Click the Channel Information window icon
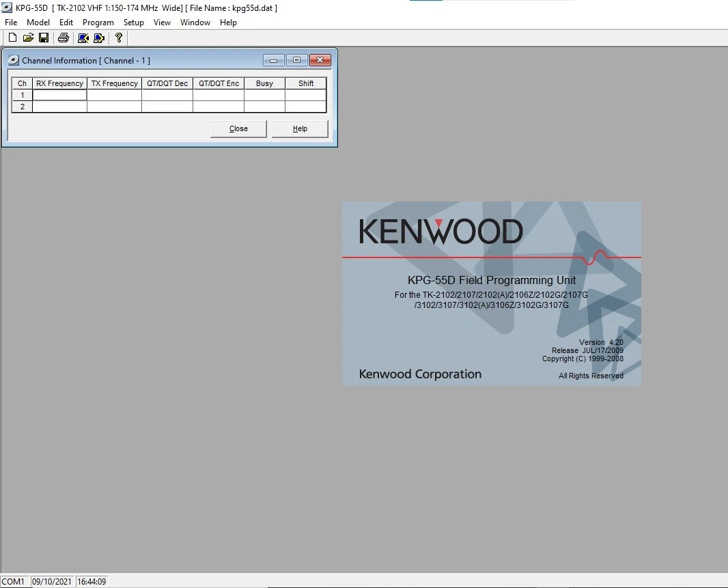 point(14,60)
